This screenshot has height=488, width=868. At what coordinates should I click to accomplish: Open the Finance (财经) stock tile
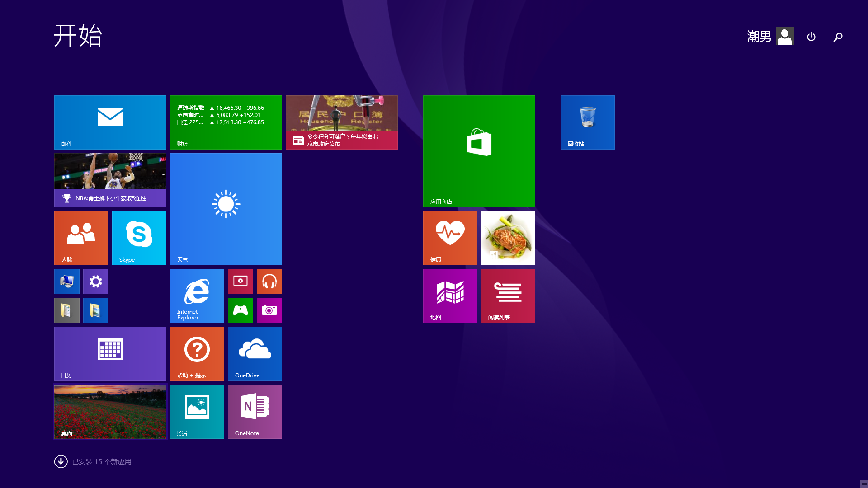(x=226, y=122)
